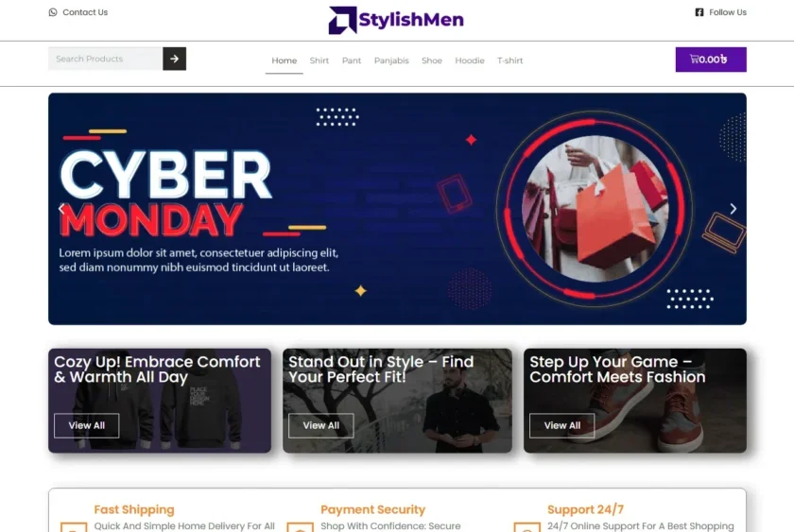
Task: Click the StylishMen logo
Action: click(x=396, y=20)
